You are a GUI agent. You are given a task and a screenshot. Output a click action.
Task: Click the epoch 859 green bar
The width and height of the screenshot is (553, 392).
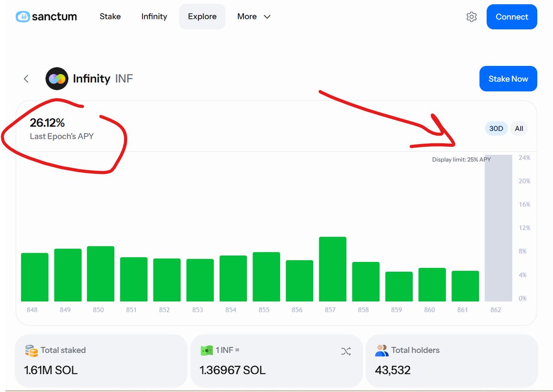point(399,286)
